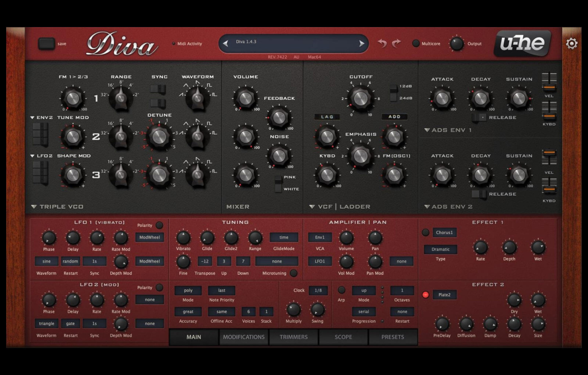
Task: Click the Output volume knob
Action: click(x=456, y=44)
